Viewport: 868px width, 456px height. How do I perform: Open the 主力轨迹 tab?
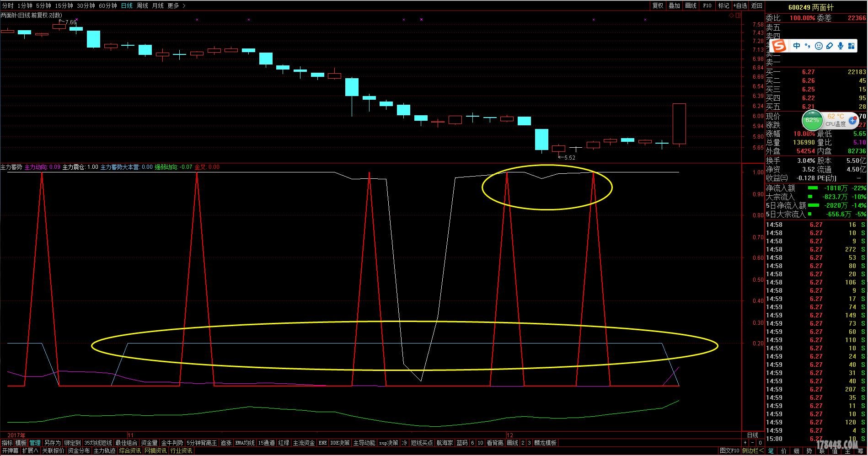(104, 451)
